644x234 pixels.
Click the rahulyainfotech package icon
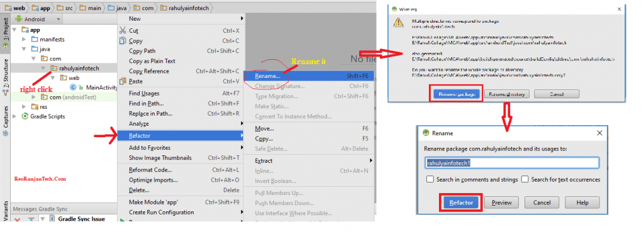[54, 68]
